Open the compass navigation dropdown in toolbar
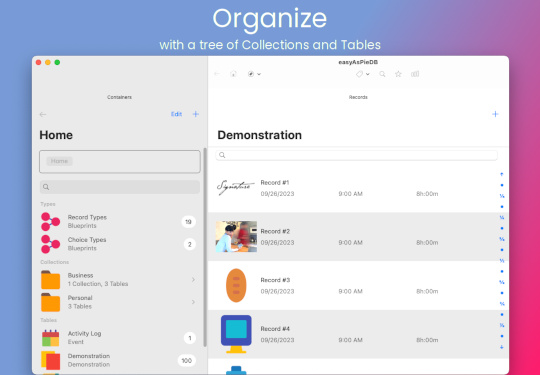The width and height of the screenshot is (540, 375). pos(254,74)
